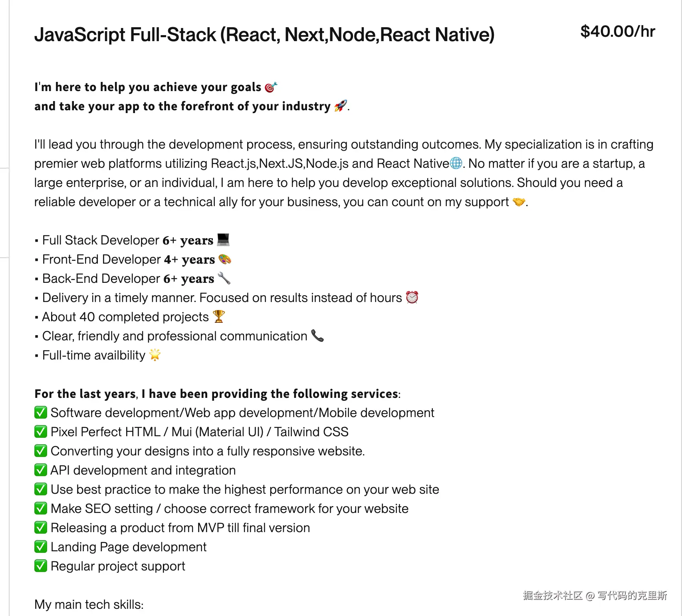Click the trophy emoji after completed projects
Screen dimensions: 682x616
(219, 316)
